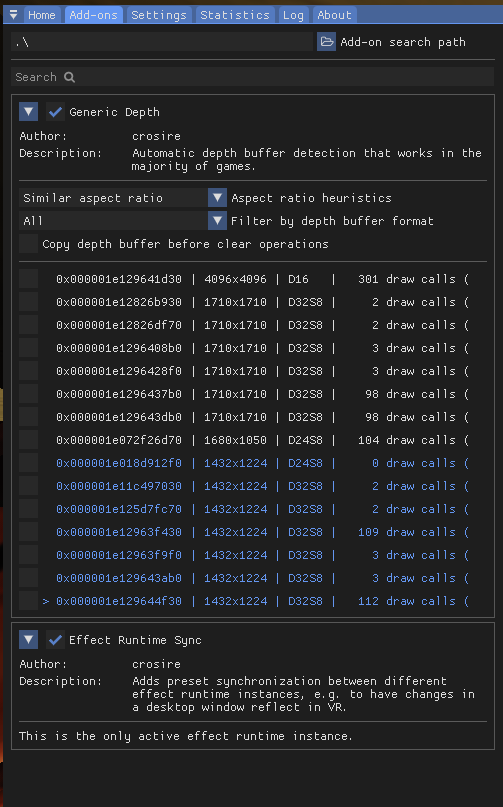The image size is (503, 807).
Task: Open the add-on search path folder browser
Action: tap(326, 42)
